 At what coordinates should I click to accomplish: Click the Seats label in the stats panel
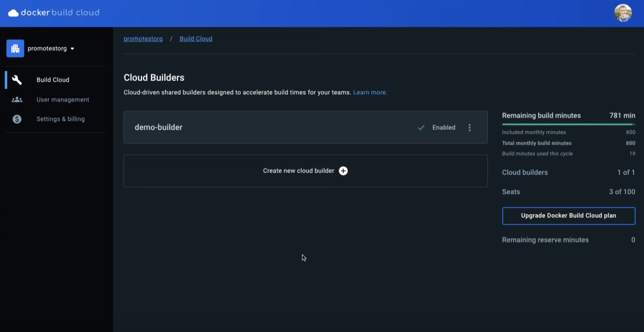511,192
